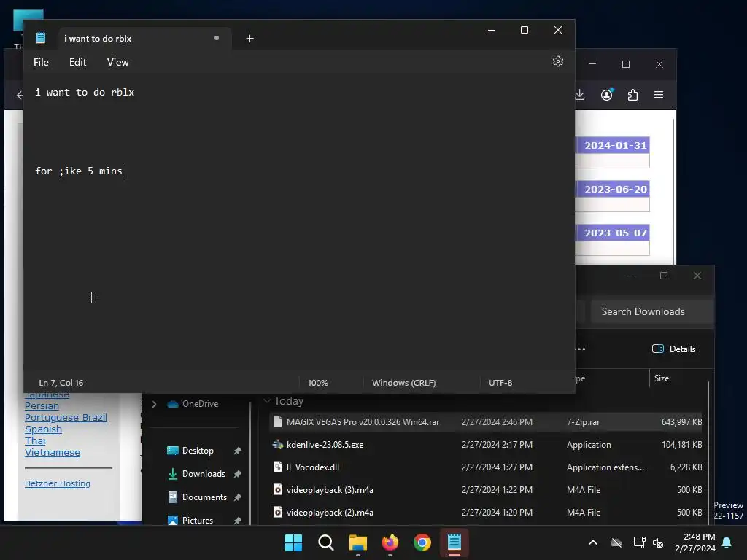Open the File menu in Notepad

[41, 63]
